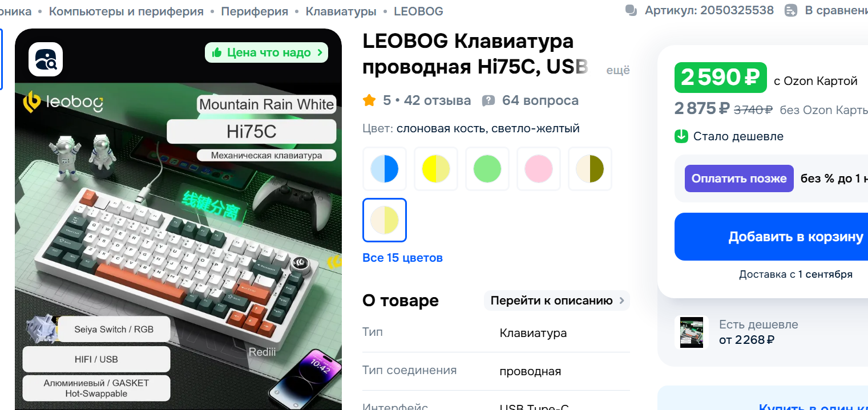Select the light blue and blue color swatch
This screenshot has height=410, width=868.
tap(385, 169)
